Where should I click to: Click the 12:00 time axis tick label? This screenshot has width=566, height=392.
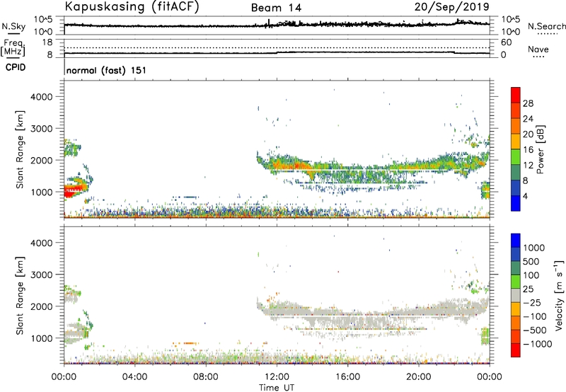click(x=277, y=377)
